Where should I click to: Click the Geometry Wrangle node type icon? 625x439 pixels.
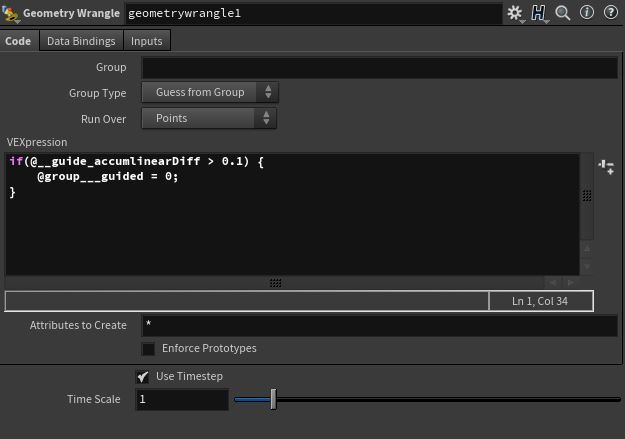[10, 14]
